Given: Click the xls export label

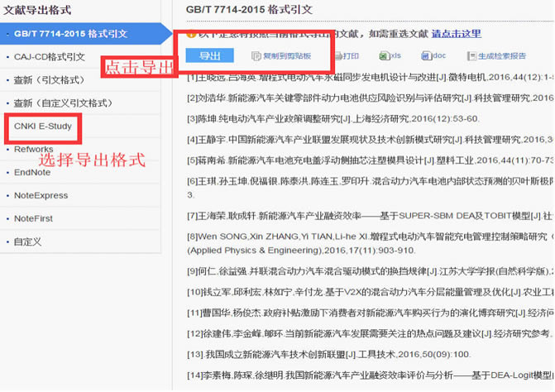Looking at the screenshot, I should click(395, 55).
